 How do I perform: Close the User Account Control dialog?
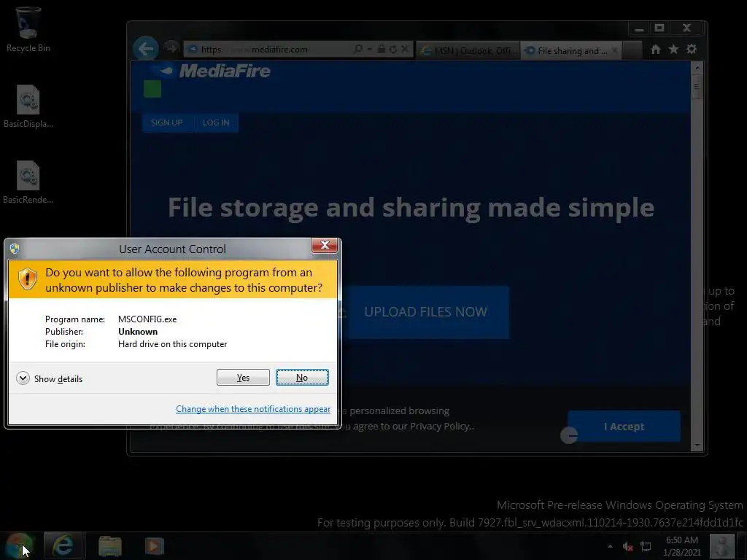click(325, 245)
